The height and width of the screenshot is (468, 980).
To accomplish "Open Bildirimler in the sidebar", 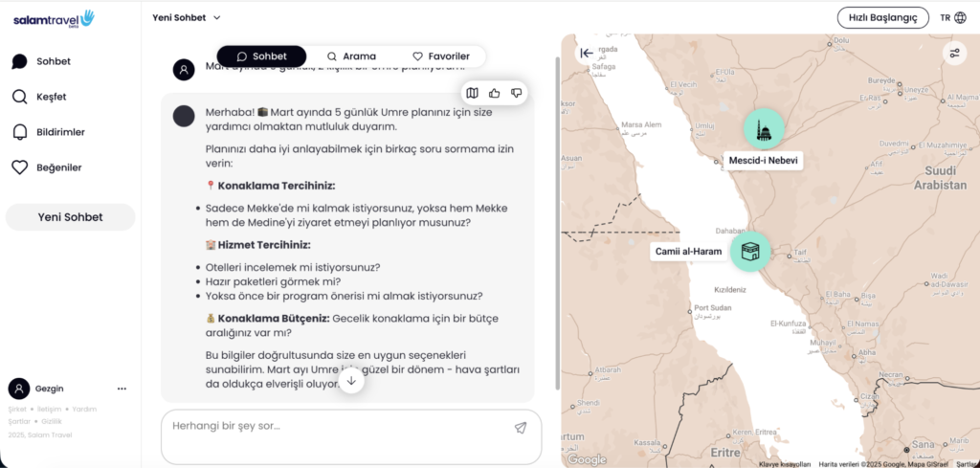I will [59, 132].
